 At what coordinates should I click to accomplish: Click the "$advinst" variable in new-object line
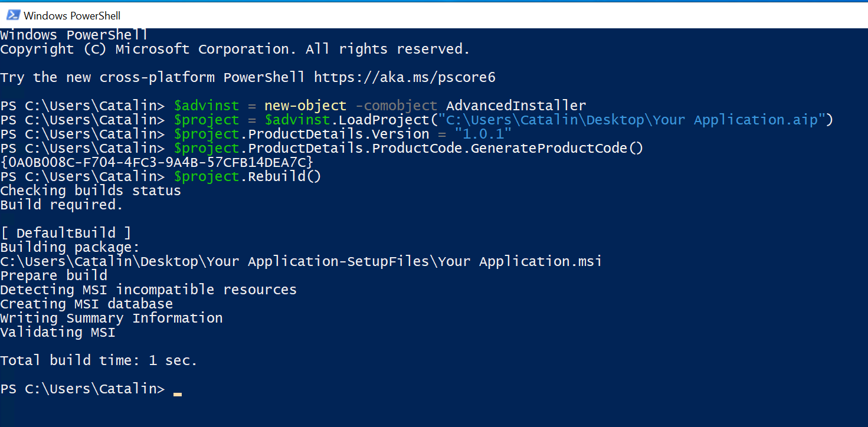click(207, 106)
